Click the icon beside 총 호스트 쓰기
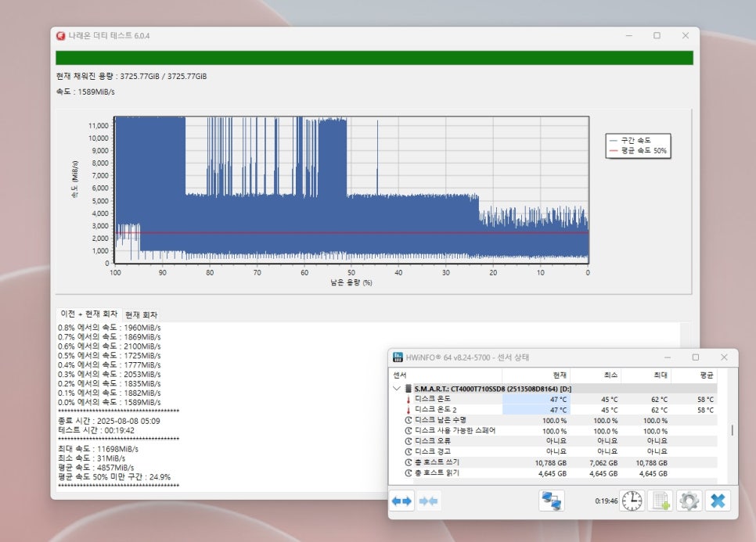756x542 pixels. tap(409, 462)
